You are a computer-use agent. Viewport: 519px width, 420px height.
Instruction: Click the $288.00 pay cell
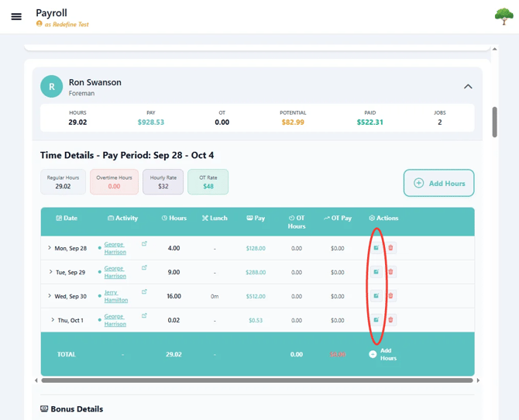(256, 272)
